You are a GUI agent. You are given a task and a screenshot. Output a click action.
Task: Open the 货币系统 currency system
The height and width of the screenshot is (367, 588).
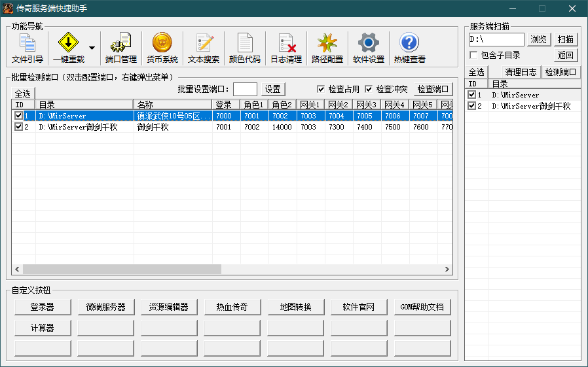point(162,48)
